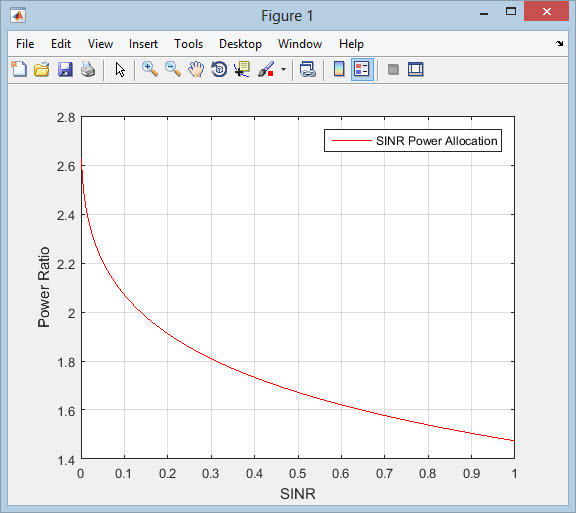Toggle the Insert Legend button
Viewport: 576px width, 513px height.
point(362,69)
